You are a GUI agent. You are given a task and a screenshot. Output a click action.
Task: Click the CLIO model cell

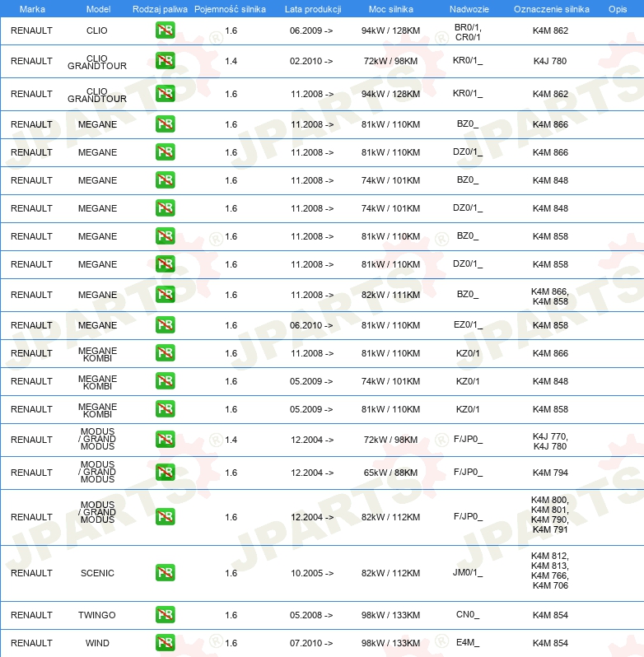[x=97, y=30]
